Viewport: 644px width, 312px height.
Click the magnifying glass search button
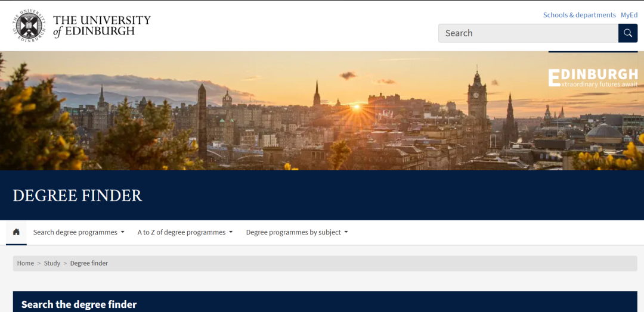pos(627,33)
